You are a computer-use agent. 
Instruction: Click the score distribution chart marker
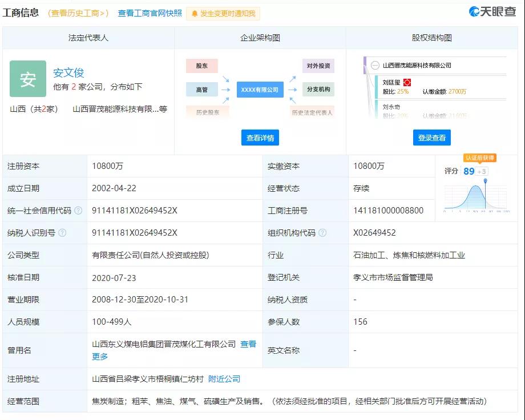tap(485, 181)
